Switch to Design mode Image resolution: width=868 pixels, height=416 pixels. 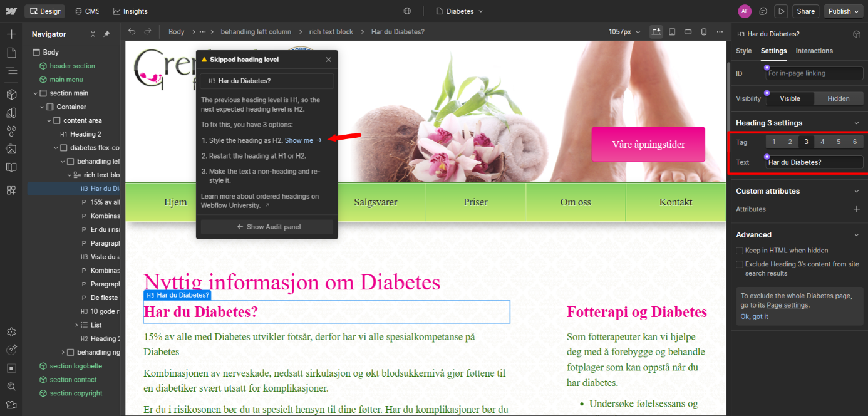tap(45, 11)
